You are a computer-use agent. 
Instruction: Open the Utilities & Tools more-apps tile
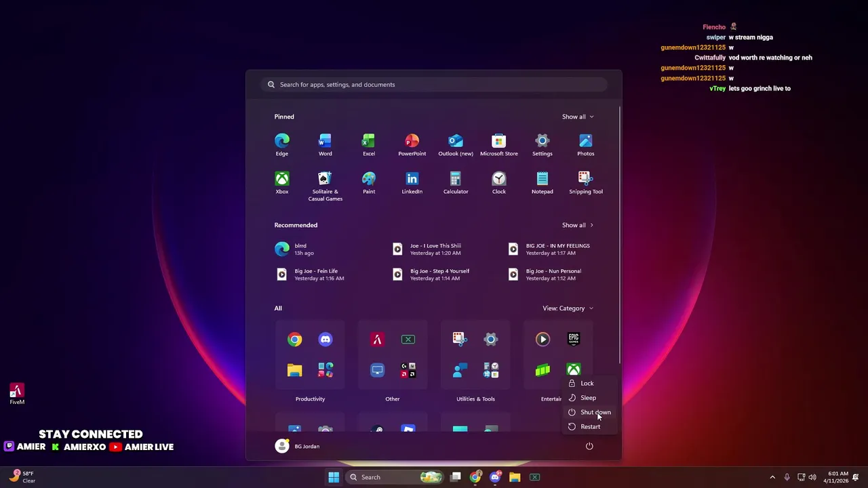tap(491, 370)
